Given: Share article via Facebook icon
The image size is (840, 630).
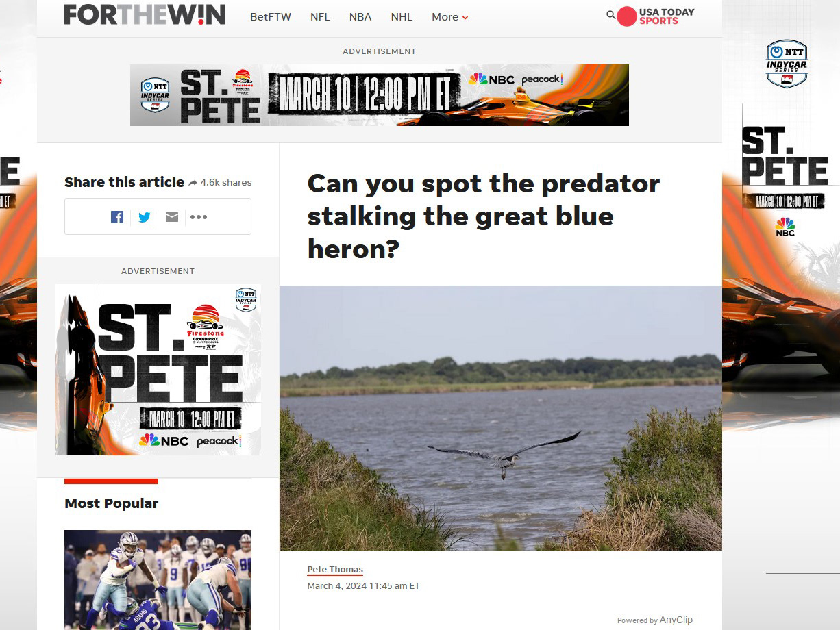Looking at the screenshot, I should coord(117,217).
